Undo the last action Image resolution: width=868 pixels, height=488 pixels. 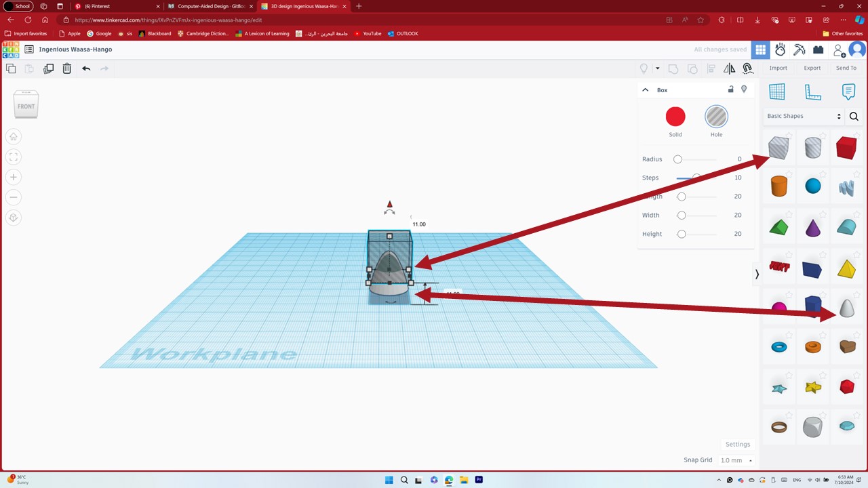tap(86, 68)
